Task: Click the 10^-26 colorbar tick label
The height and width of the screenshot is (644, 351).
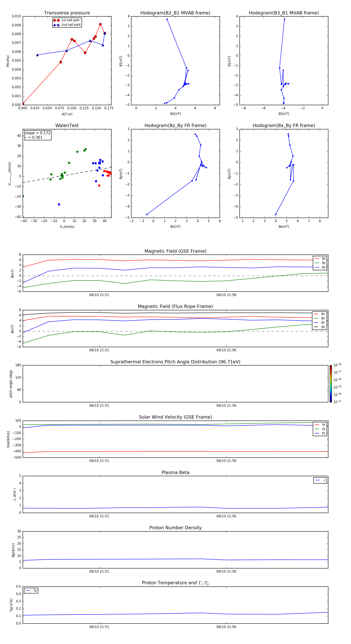Action: pyautogui.click(x=337, y=365)
